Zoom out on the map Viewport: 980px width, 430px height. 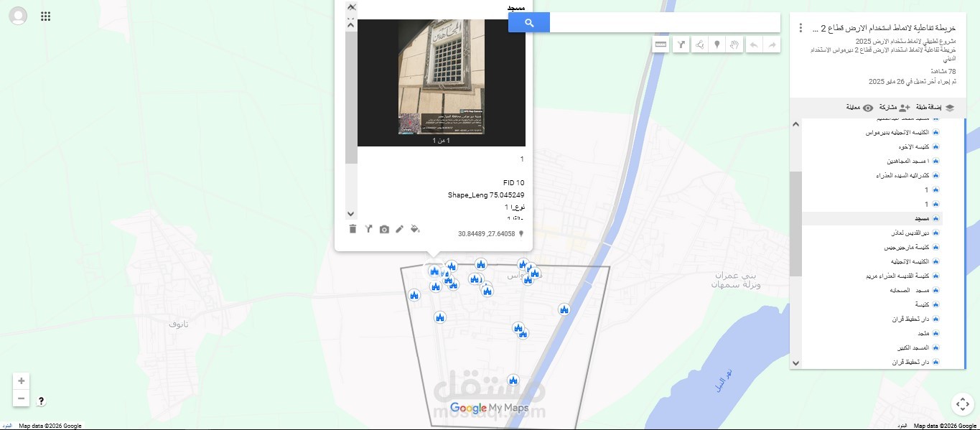tap(22, 398)
